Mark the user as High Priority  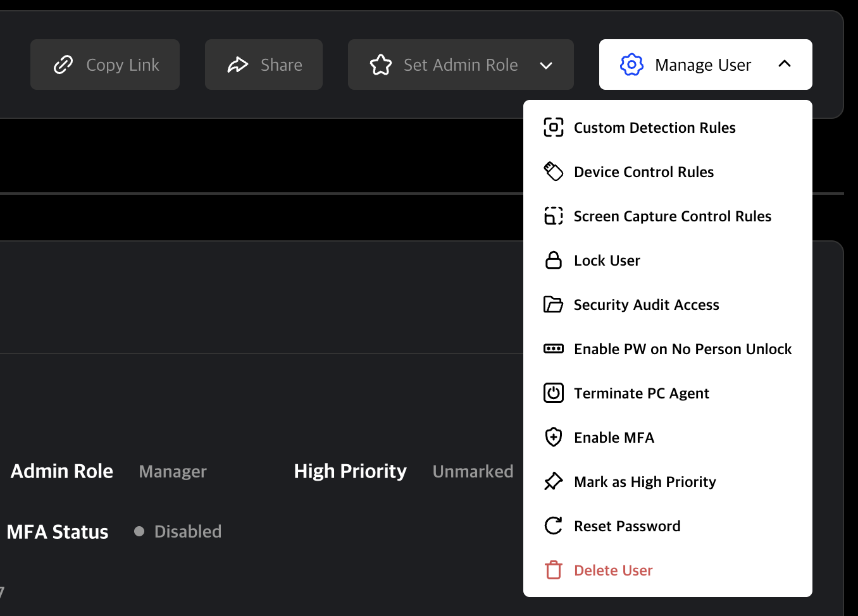(644, 481)
